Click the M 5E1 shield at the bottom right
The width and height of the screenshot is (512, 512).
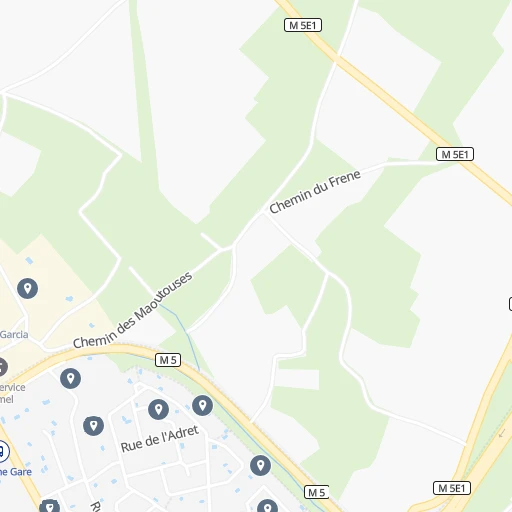[x=452, y=488]
